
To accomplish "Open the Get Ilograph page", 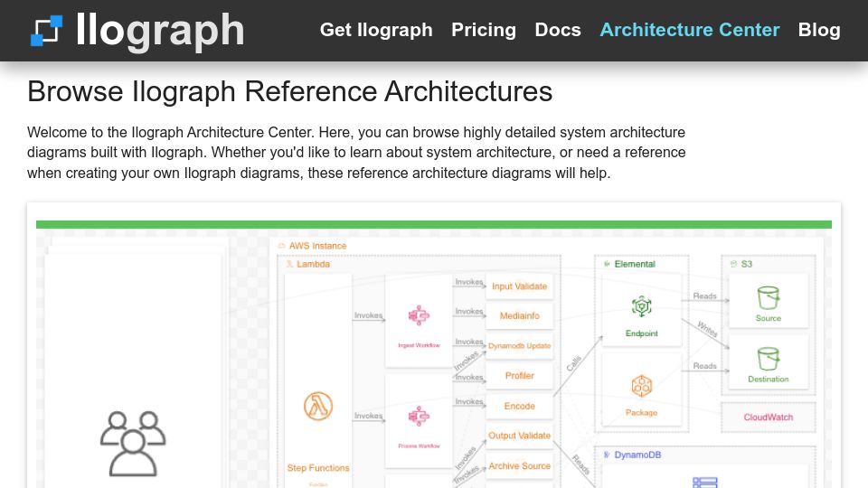I will [x=376, y=30].
